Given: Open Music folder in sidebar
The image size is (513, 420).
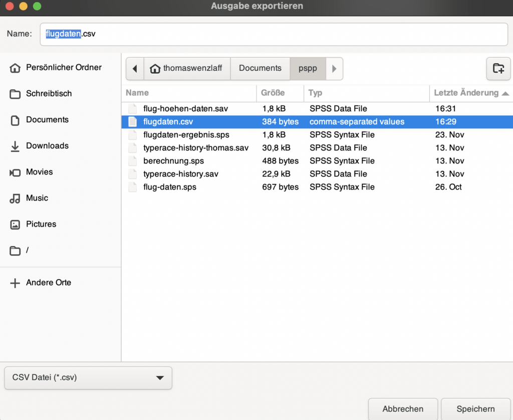Looking at the screenshot, I should tap(37, 198).
